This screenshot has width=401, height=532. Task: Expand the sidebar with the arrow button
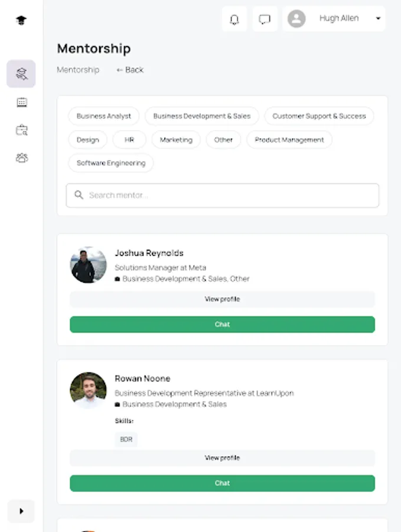[21, 511]
